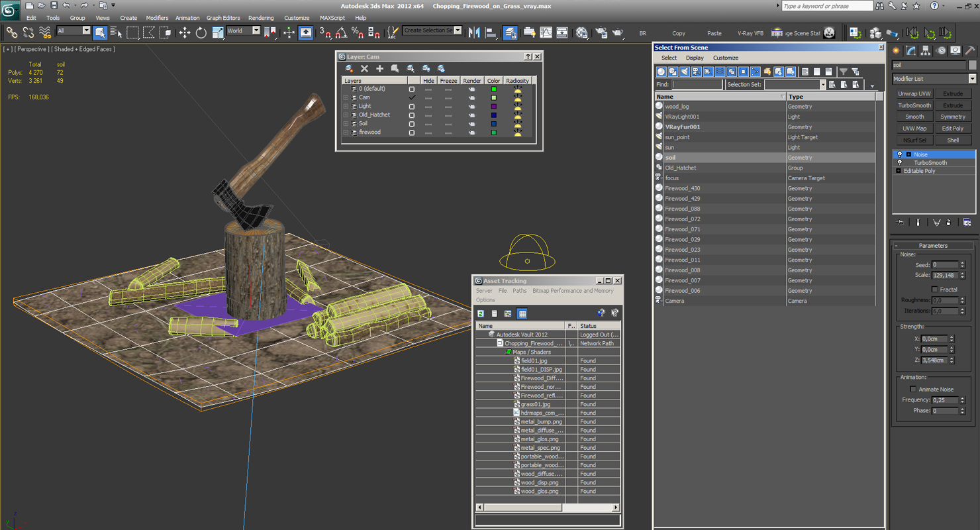The image size is (980, 530).
Task: Open the Modifiers menu
Action: pyautogui.click(x=157, y=18)
